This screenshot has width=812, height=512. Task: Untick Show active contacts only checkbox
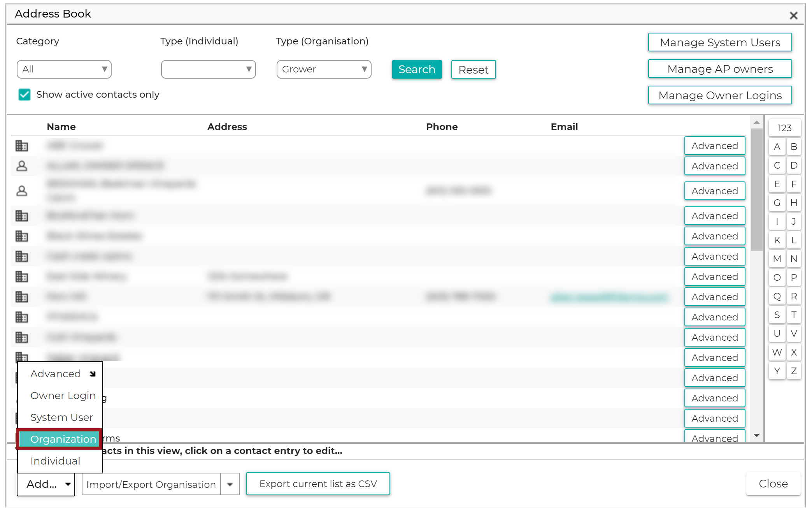pyautogui.click(x=25, y=95)
